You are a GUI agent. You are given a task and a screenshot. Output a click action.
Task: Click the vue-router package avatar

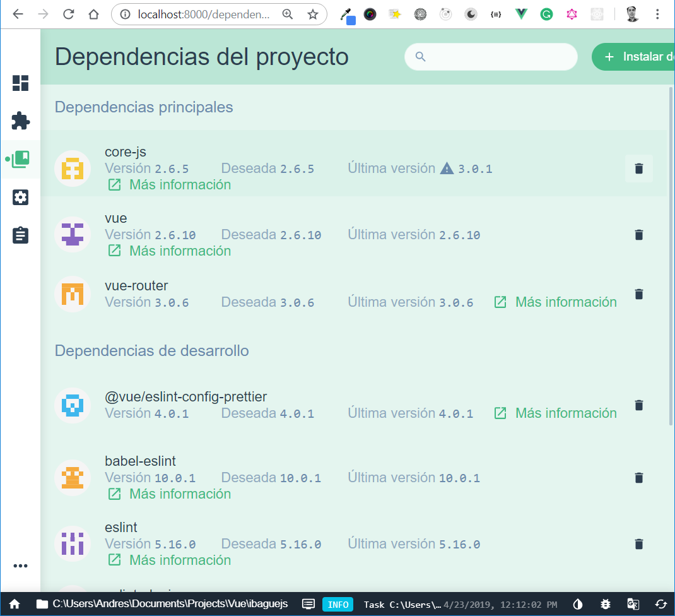[x=73, y=294]
